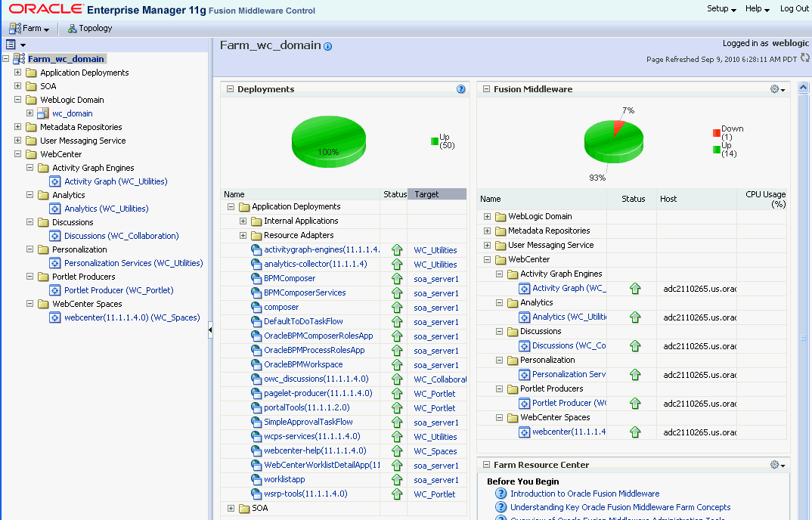812x520 pixels.
Task: Click navigation tree view options icon
Action: tap(16, 45)
